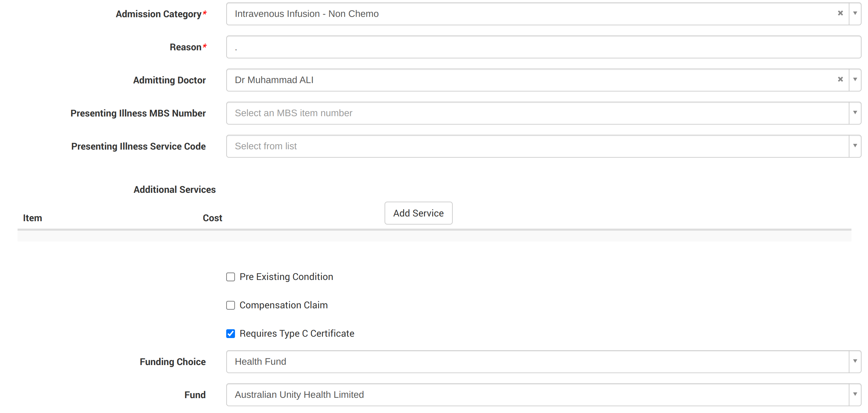Click the Health Fund selection box
This screenshot has width=868, height=413.
tap(537, 362)
